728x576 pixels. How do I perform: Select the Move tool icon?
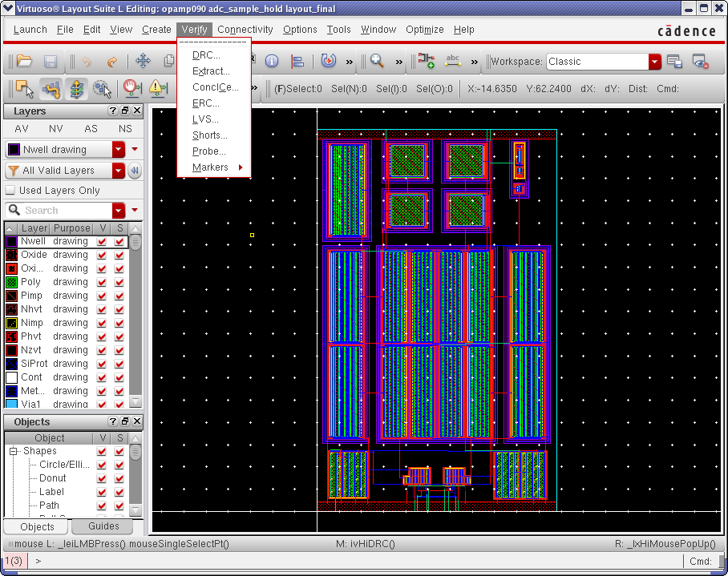tap(143, 62)
